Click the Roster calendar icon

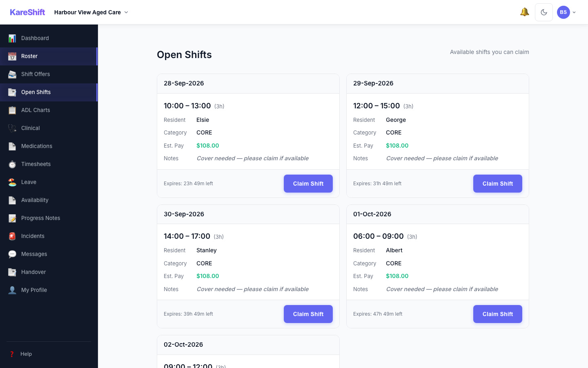(x=12, y=56)
